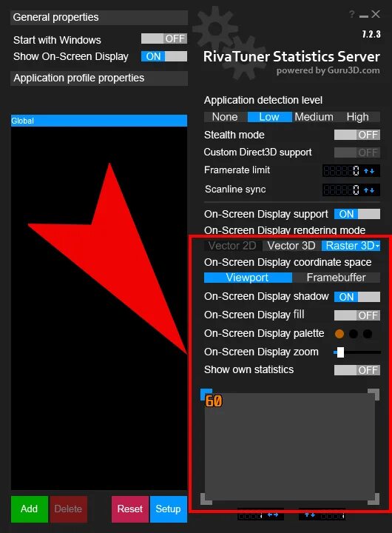Click General properties header

(99, 17)
